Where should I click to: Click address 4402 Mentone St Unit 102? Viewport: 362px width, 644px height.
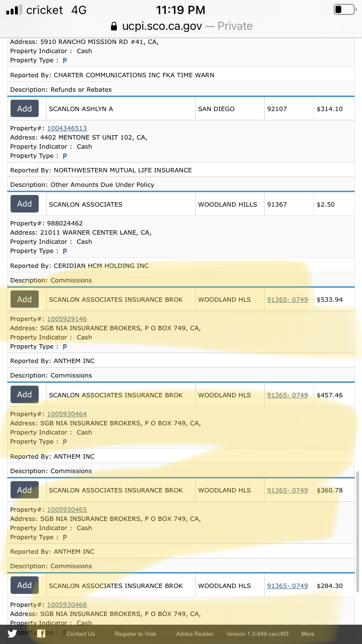(x=79, y=137)
